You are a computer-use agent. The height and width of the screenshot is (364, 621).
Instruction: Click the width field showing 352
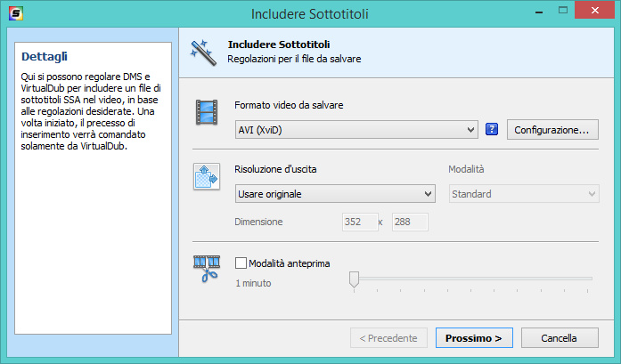(359, 222)
